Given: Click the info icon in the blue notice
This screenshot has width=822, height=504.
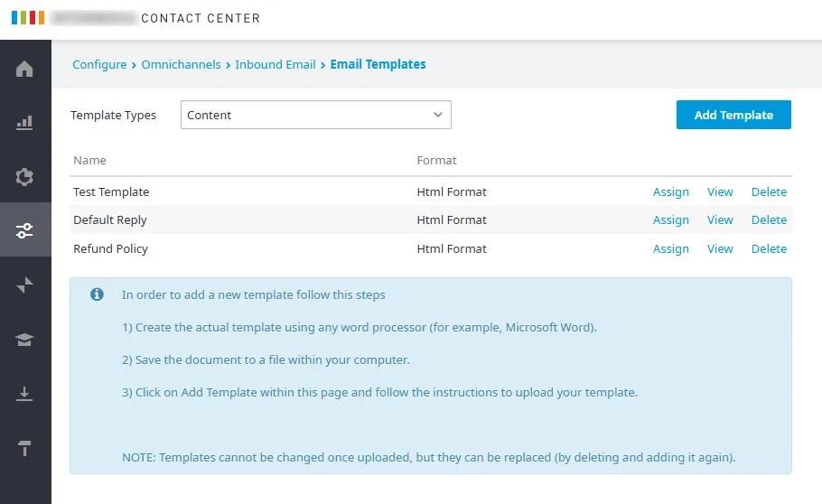Looking at the screenshot, I should [97, 294].
